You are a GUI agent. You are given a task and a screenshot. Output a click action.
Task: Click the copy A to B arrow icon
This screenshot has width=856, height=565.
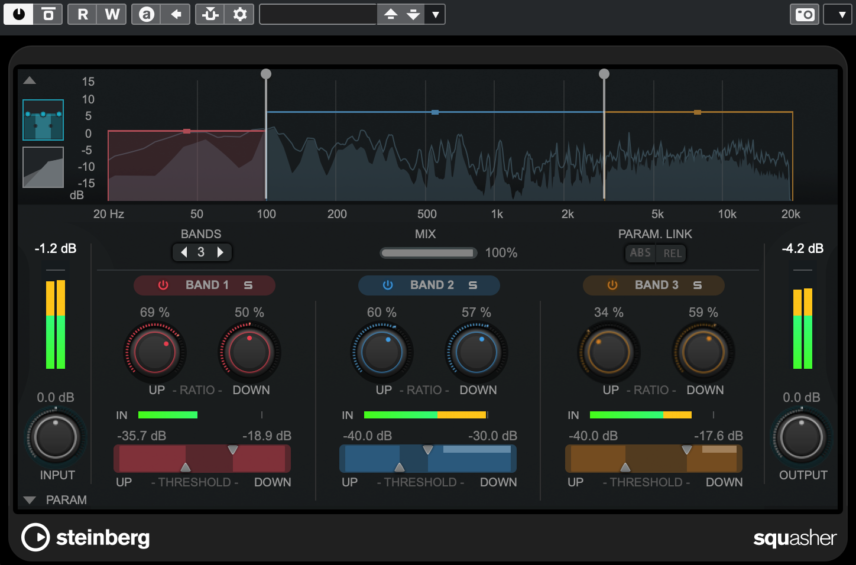tap(176, 14)
